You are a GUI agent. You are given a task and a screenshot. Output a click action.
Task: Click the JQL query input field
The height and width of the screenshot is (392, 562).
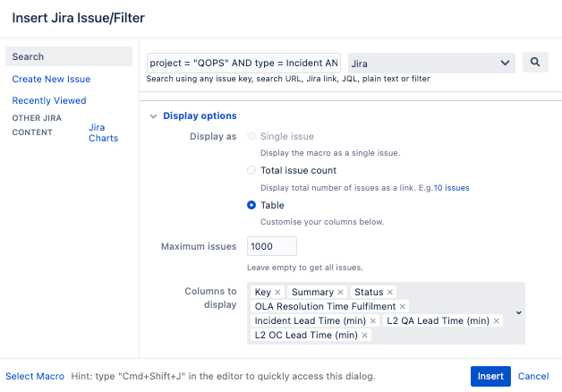[243, 63]
